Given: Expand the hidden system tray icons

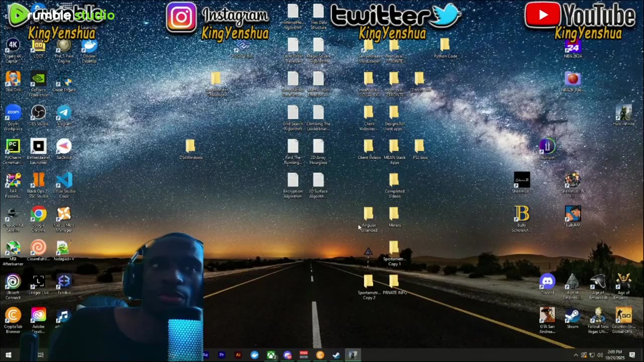Looking at the screenshot, I should (576, 355).
